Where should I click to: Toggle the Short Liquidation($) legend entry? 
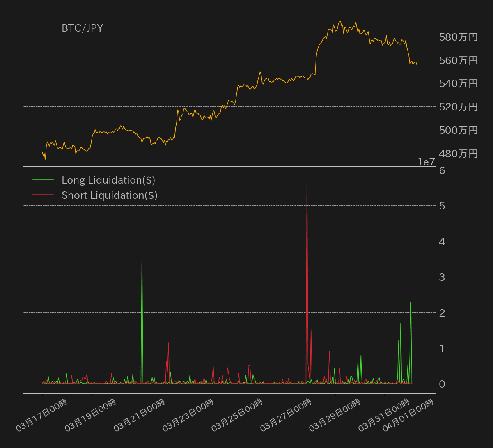click(109, 195)
